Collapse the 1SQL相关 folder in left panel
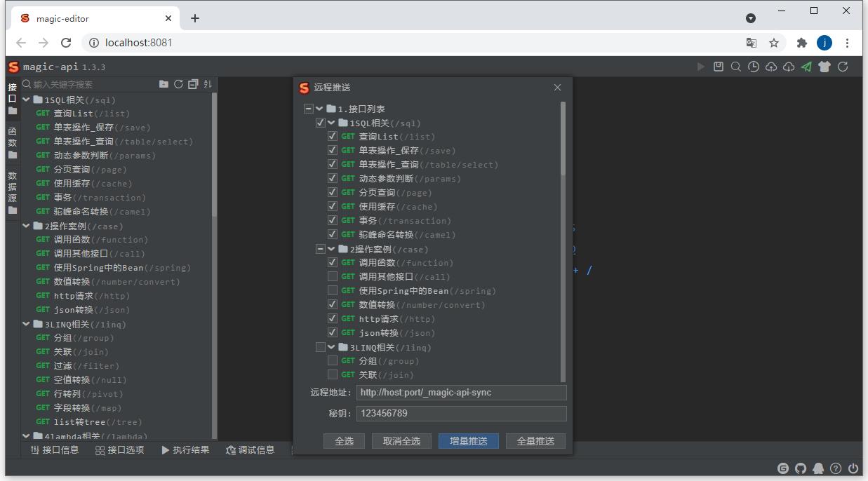The height and width of the screenshot is (481, 868). tap(26, 99)
